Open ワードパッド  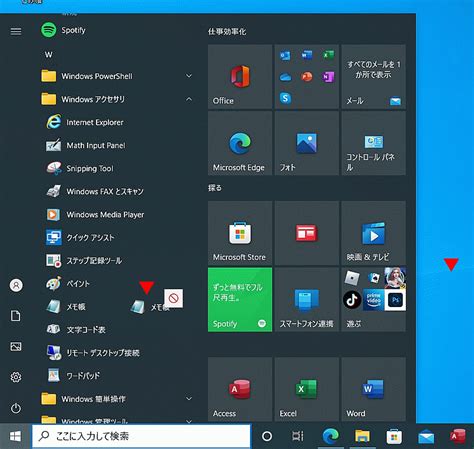(117, 376)
